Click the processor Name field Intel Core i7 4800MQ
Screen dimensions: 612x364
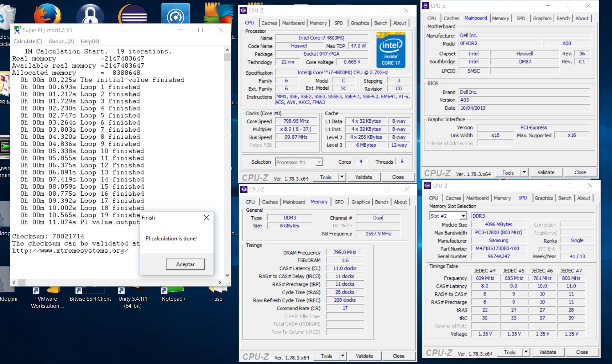click(x=321, y=38)
